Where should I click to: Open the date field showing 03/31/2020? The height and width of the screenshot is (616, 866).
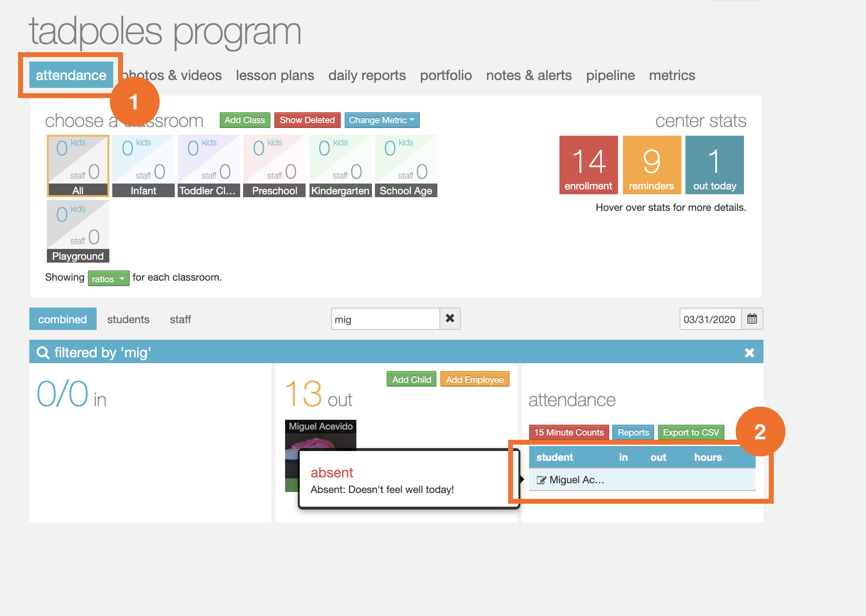[709, 319]
